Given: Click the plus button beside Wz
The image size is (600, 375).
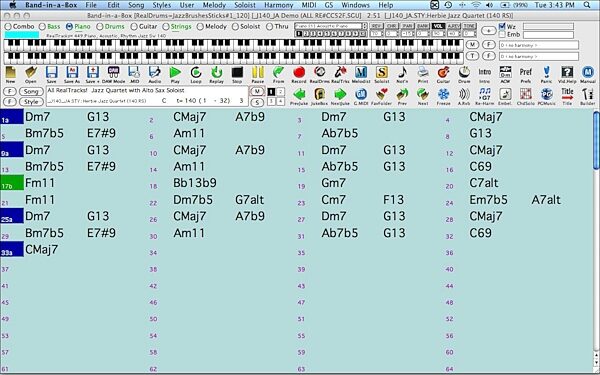Looking at the screenshot, I should point(488,31).
